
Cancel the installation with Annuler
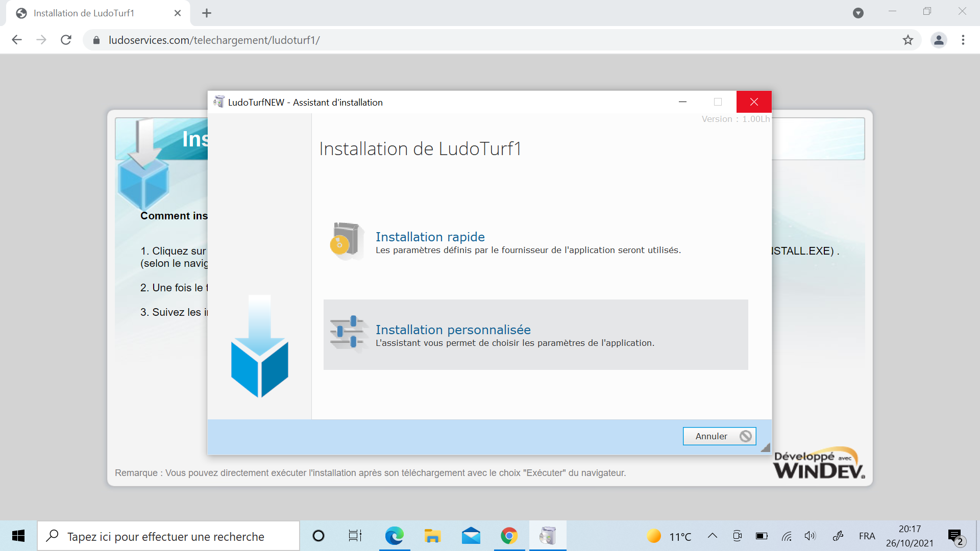719,436
